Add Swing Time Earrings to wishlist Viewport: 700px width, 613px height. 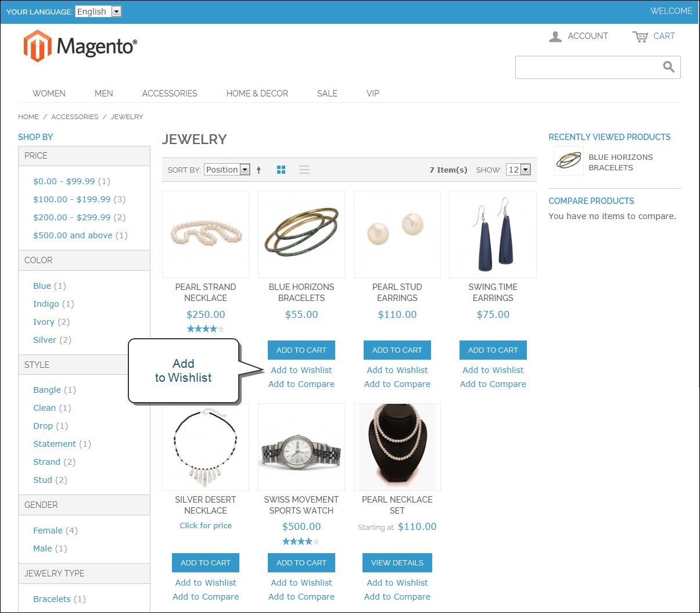(x=493, y=370)
